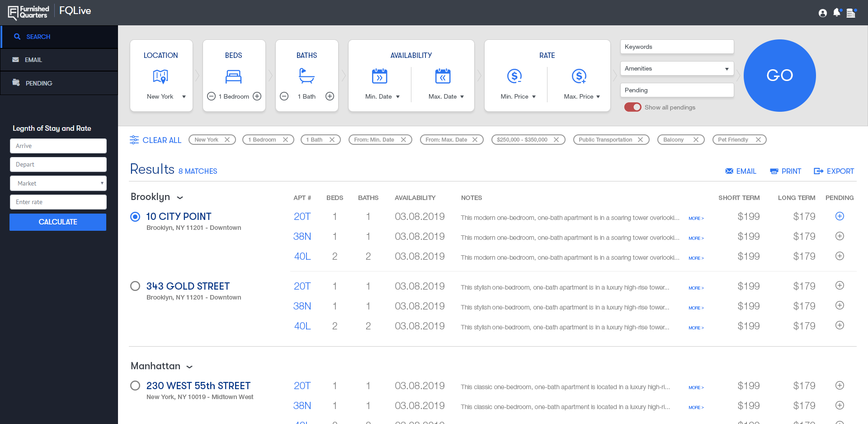Image resolution: width=868 pixels, height=424 pixels.
Task: Click the Depart date field
Action: coord(58,164)
